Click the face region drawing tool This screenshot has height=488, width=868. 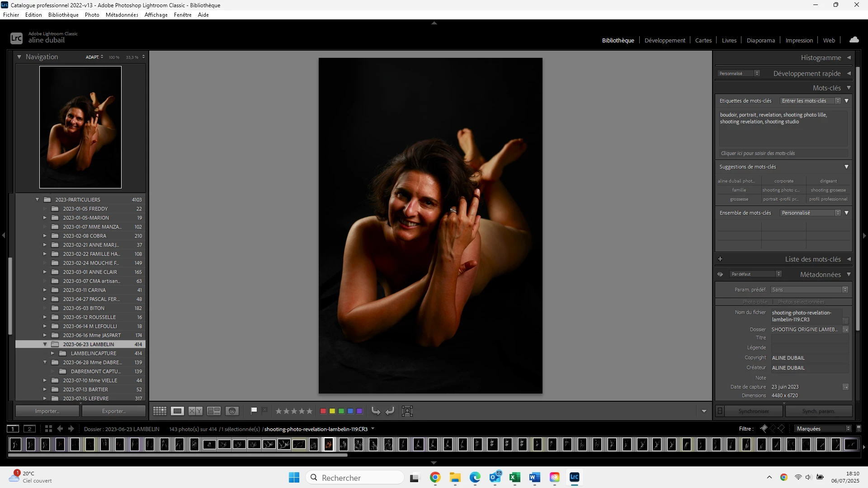(x=407, y=411)
